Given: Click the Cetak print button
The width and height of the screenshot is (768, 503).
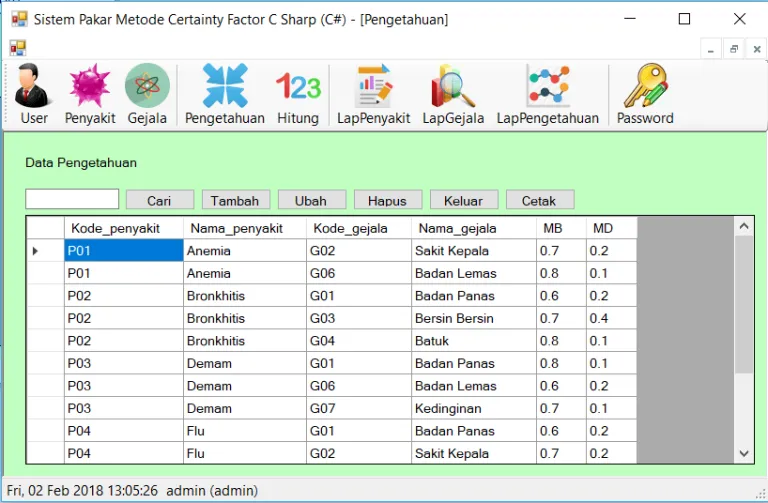Looking at the screenshot, I should pyautogui.click(x=539, y=200).
